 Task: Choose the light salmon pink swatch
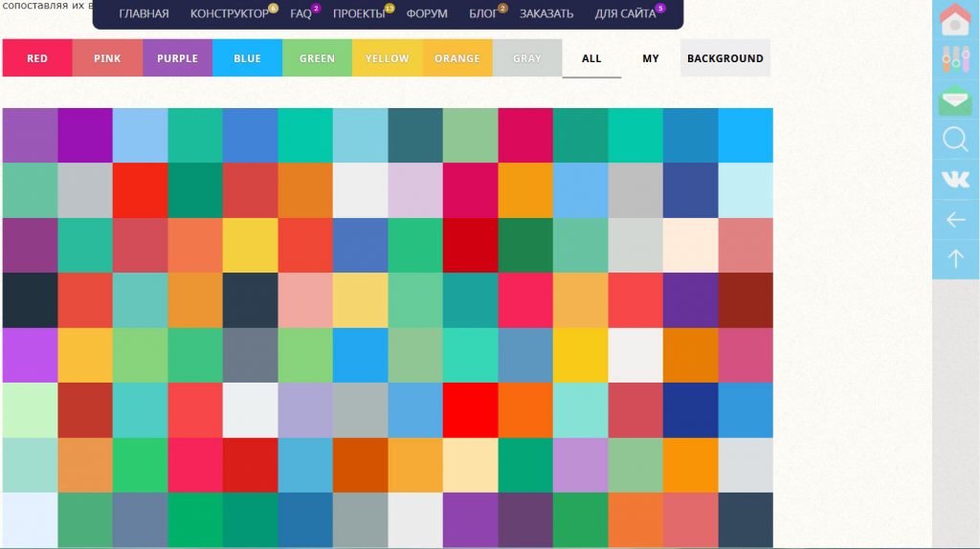[x=305, y=300]
